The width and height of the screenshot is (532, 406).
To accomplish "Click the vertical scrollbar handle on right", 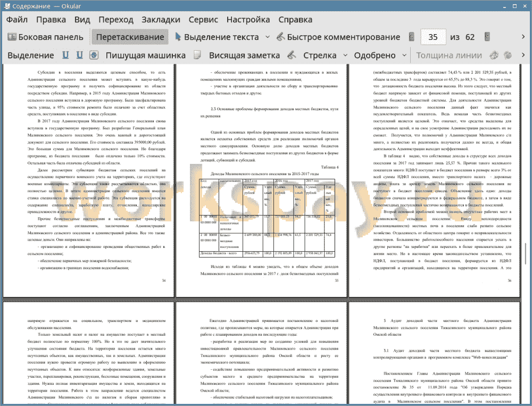I will (526, 253).
